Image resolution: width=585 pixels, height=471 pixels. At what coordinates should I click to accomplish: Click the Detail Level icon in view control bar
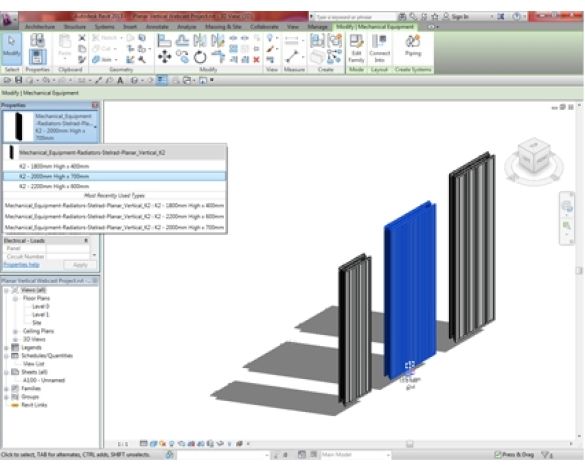(x=143, y=444)
